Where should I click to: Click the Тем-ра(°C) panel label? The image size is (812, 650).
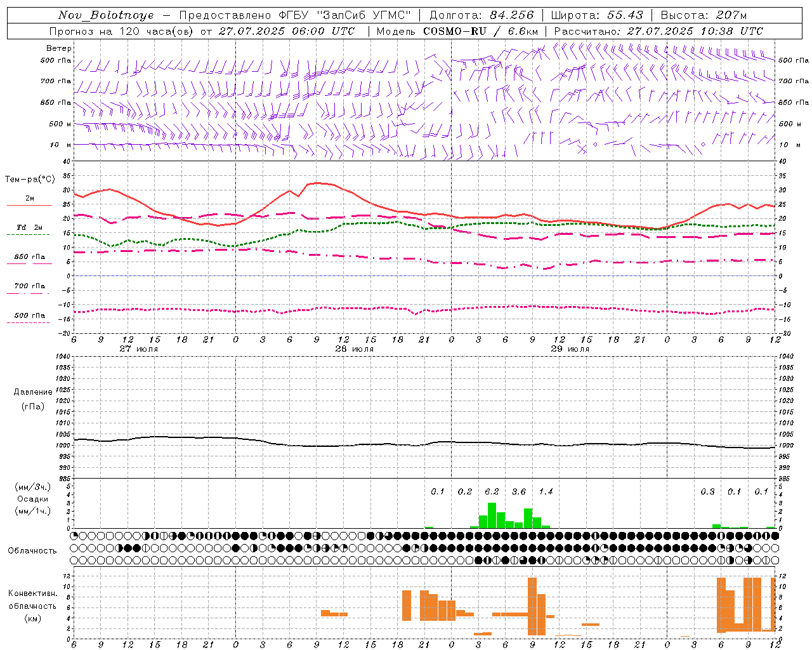[30, 180]
